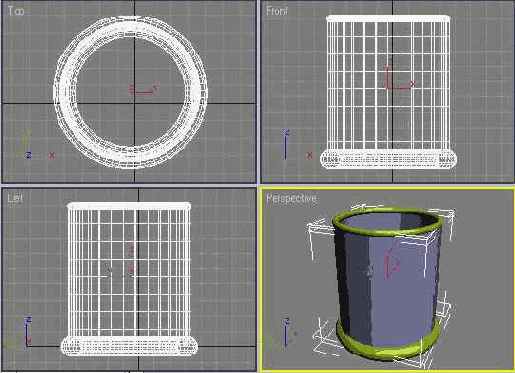Click the transform gizmo in Top viewport
The width and height of the screenshot is (515, 373).
coord(144,89)
